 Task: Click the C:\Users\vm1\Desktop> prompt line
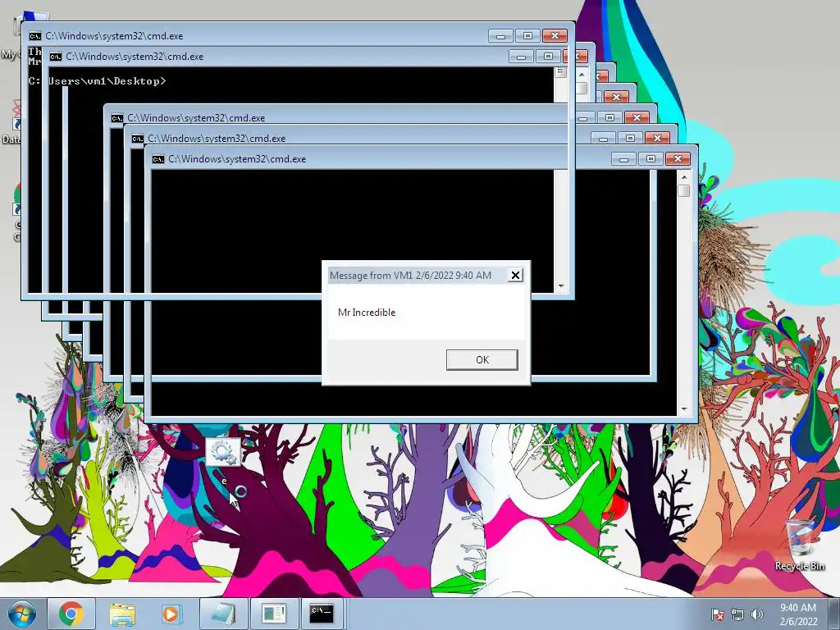98,81
